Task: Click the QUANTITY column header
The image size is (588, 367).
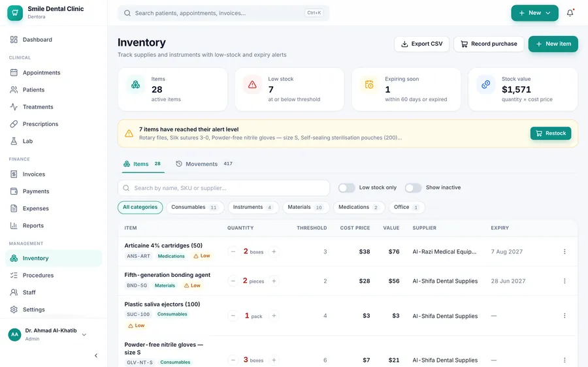Action: click(x=240, y=228)
